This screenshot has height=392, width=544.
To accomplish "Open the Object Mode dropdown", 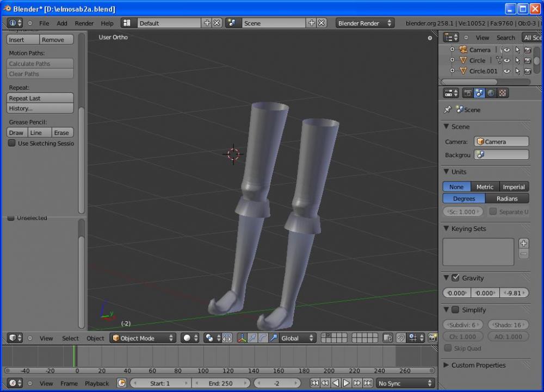I will pos(143,338).
